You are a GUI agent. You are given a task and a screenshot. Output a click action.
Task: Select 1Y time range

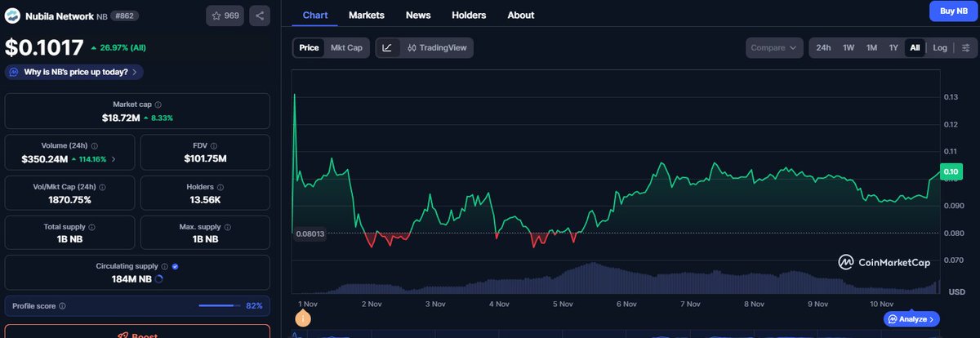click(893, 47)
